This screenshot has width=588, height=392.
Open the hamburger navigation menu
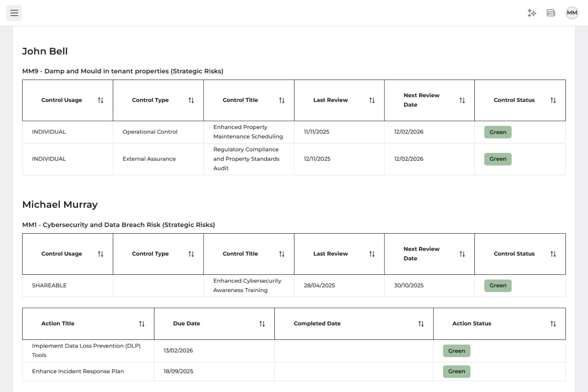[14, 13]
